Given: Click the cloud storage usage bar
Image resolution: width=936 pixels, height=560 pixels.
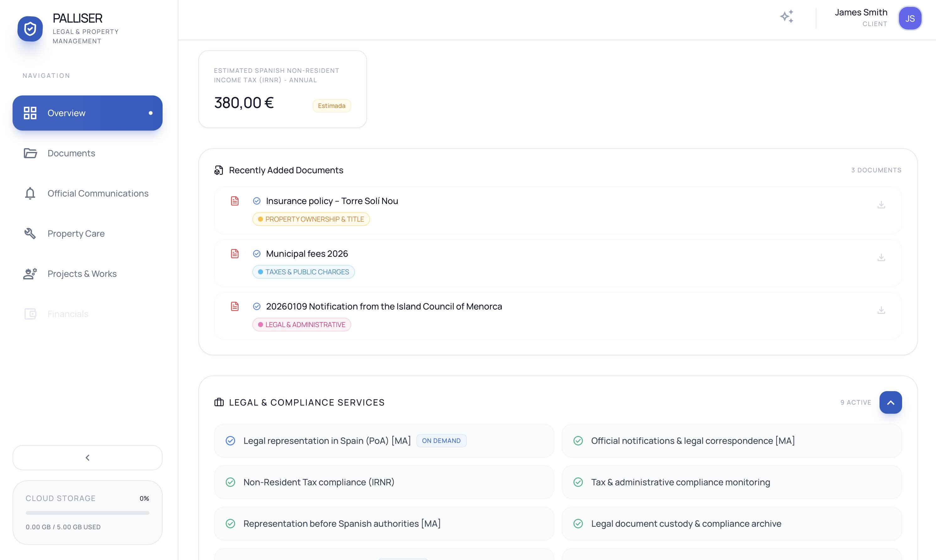Looking at the screenshot, I should coord(88,513).
